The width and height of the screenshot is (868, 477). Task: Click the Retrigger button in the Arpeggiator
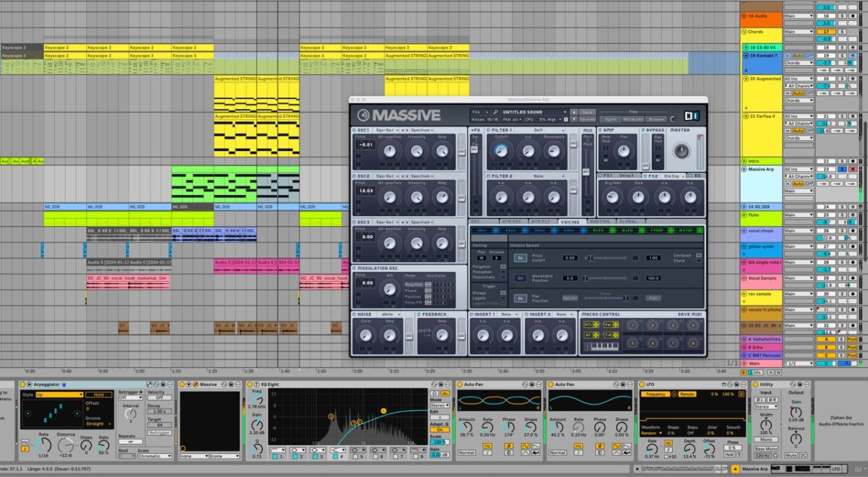[x=159, y=433]
